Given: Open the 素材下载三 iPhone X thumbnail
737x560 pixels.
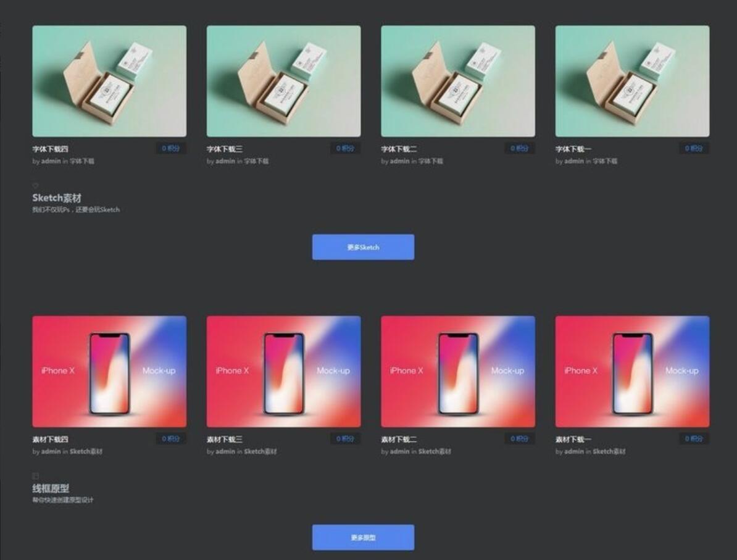Looking at the screenshot, I should 283,372.
